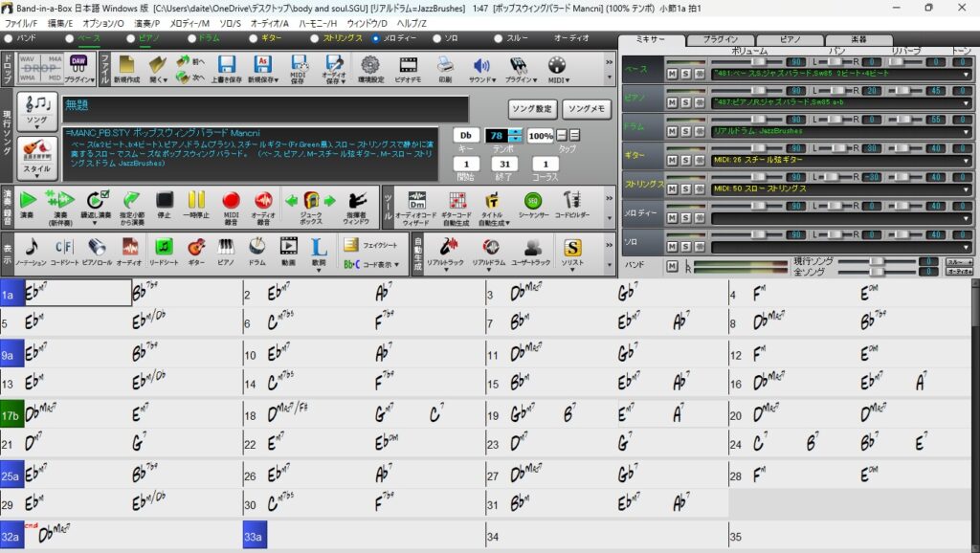The width and height of the screenshot is (980, 553).
Task: Open the RealTracks (リアルトラック) dropdown
Action: [x=446, y=253]
